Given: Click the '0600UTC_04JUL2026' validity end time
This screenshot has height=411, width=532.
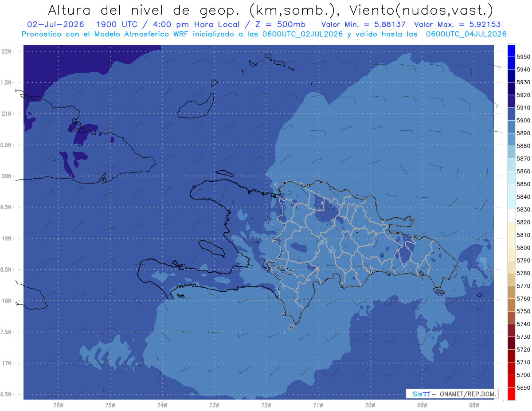Looking at the screenshot, I should pyautogui.click(x=466, y=34).
